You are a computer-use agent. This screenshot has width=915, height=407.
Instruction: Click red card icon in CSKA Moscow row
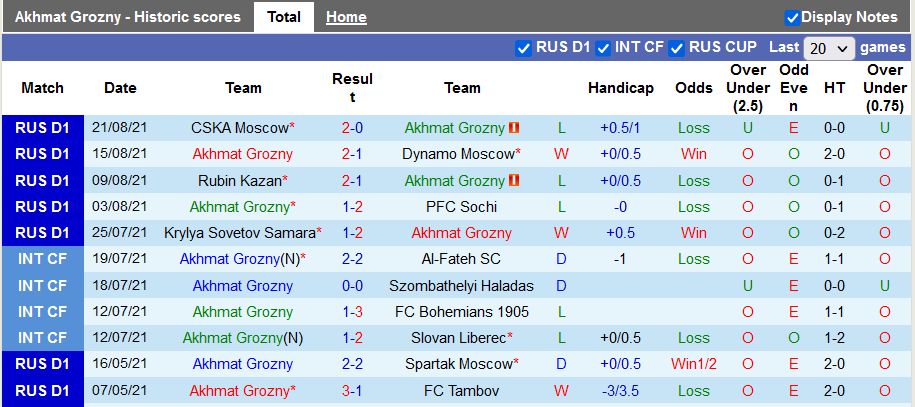(514, 128)
